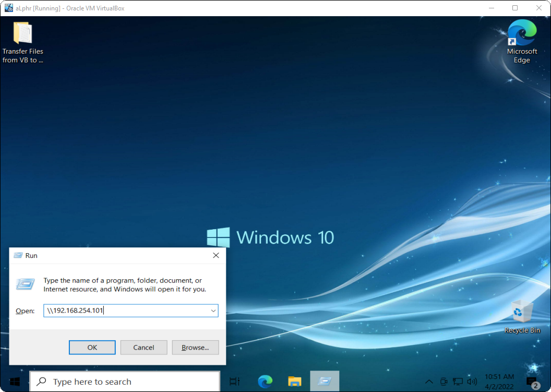Open the volume speaker tray icon
This screenshot has width=551, height=392.
(x=472, y=382)
